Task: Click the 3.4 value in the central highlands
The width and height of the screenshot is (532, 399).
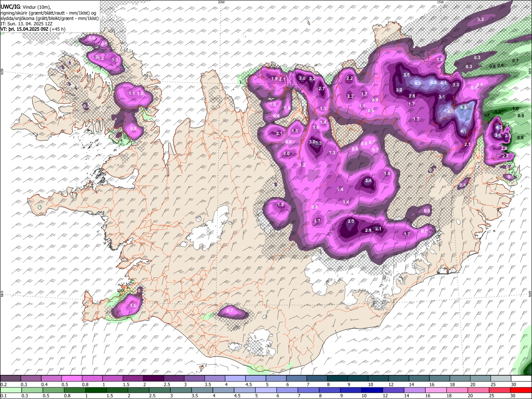Action: 368,181
